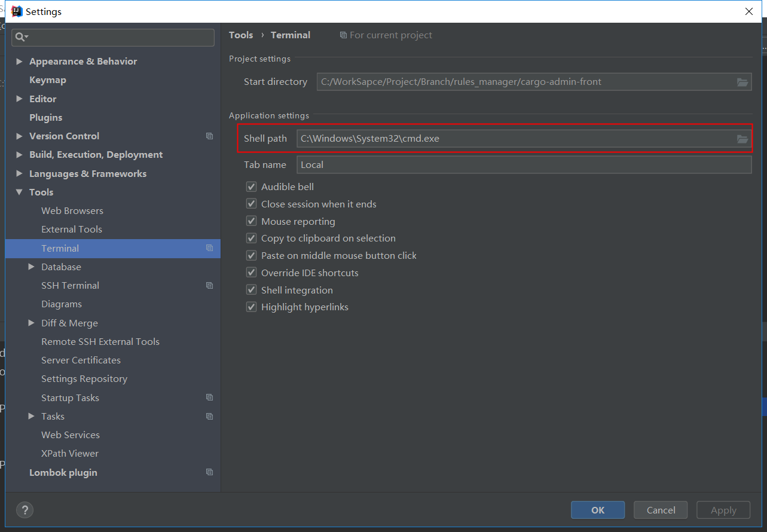Expand the Languages & Frameworks arrow
Viewport: 767px width, 532px height.
click(19, 173)
